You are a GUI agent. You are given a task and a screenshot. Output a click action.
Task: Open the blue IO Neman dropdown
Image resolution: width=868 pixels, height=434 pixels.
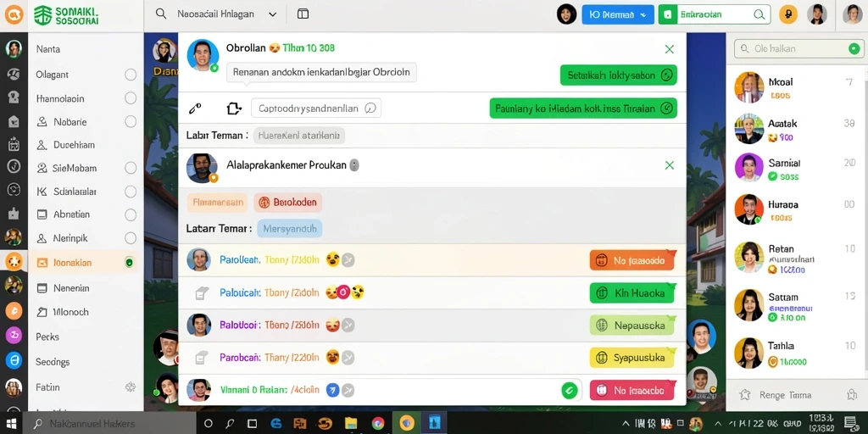pyautogui.click(x=618, y=14)
